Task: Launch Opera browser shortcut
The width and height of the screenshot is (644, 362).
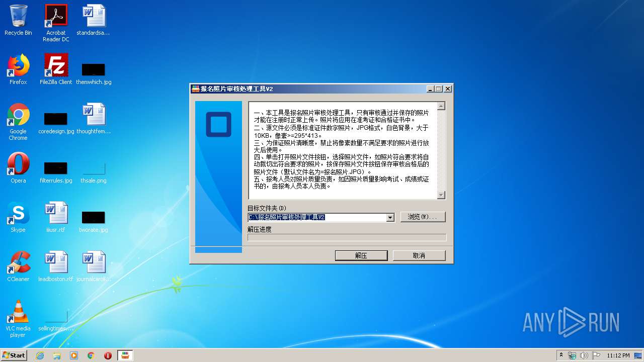Action: coord(18,168)
